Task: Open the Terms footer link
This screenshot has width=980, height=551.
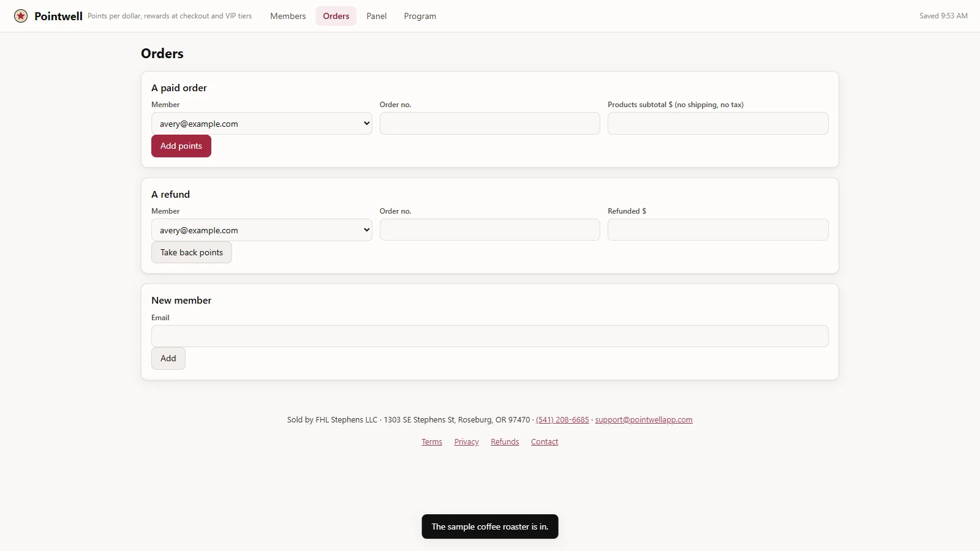Action: [432, 441]
